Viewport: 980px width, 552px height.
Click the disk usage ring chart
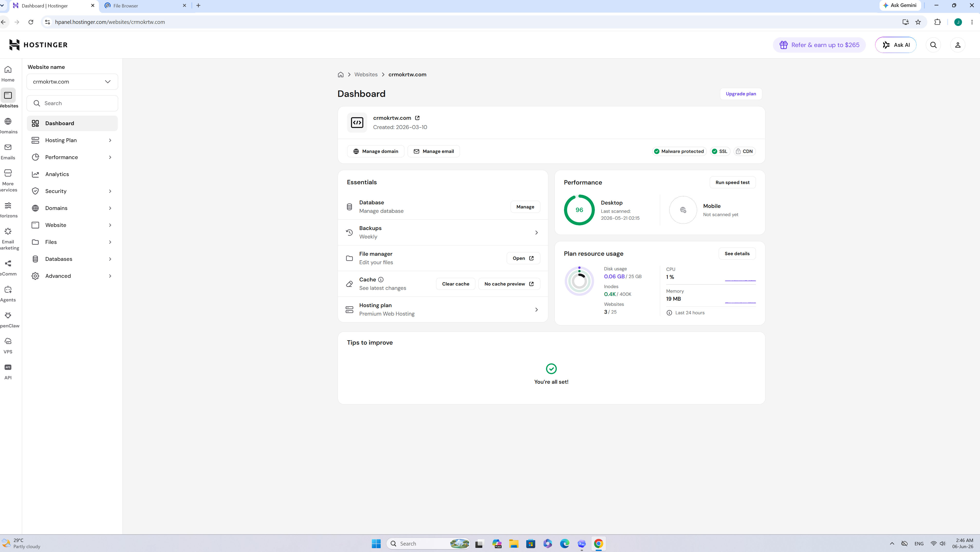point(579,281)
